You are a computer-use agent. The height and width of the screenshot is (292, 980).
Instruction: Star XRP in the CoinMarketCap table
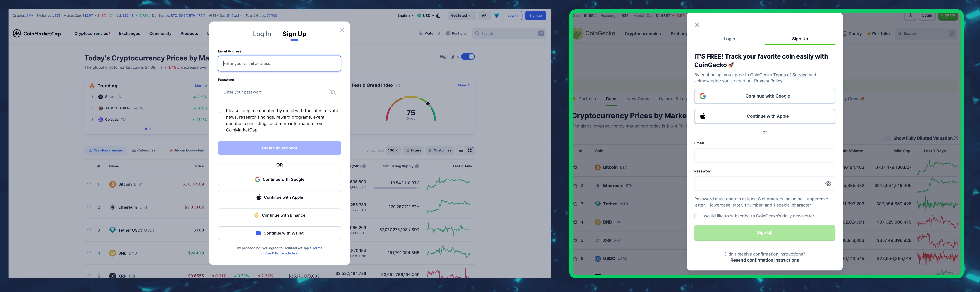pyautogui.click(x=89, y=275)
